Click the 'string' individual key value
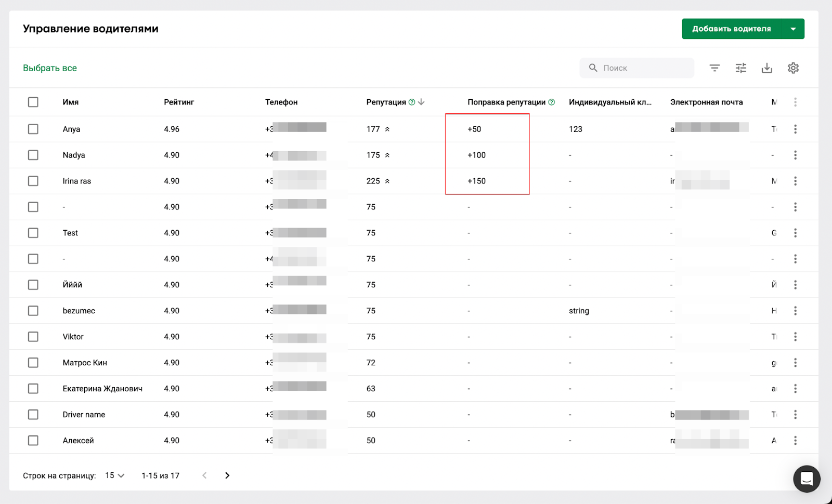The height and width of the screenshot is (504, 832). pos(579,311)
